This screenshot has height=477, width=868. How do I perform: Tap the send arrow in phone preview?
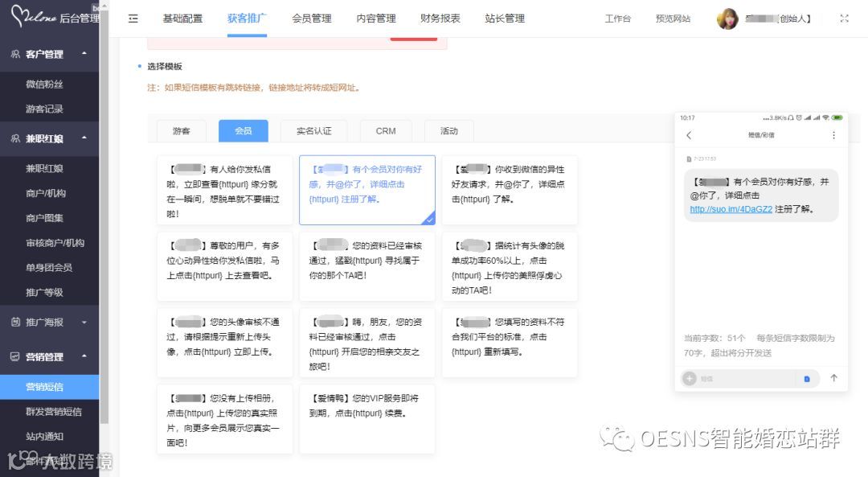[833, 378]
